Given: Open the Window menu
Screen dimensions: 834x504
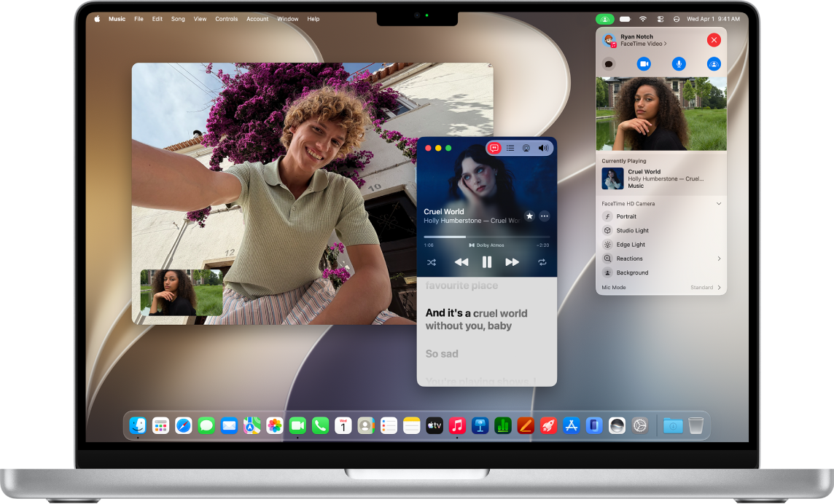Looking at the screenshot, I should coord(288,19).
